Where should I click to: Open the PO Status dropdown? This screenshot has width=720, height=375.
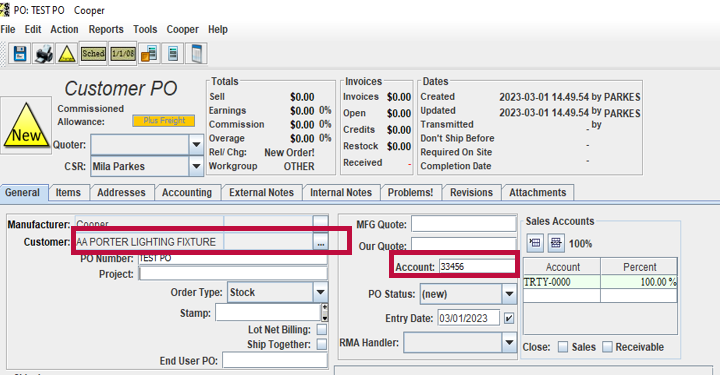click(509, 294)
